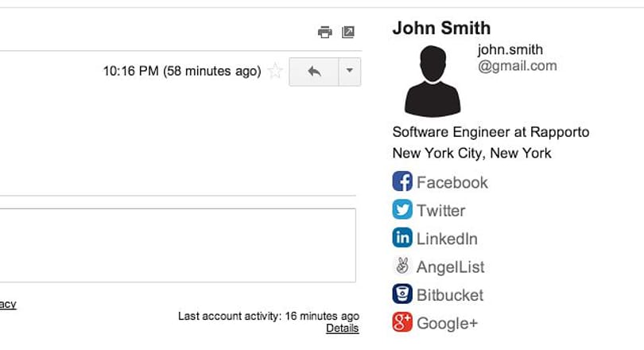Open email in new window icon
Viewport: 644px width, 350px height.
click(x=348, y=32)
